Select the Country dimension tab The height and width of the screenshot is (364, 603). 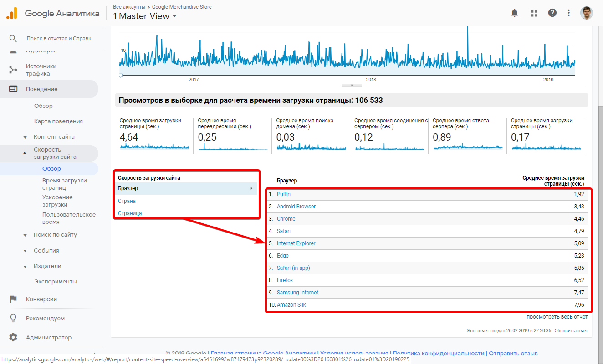click(x=127, y=201)
